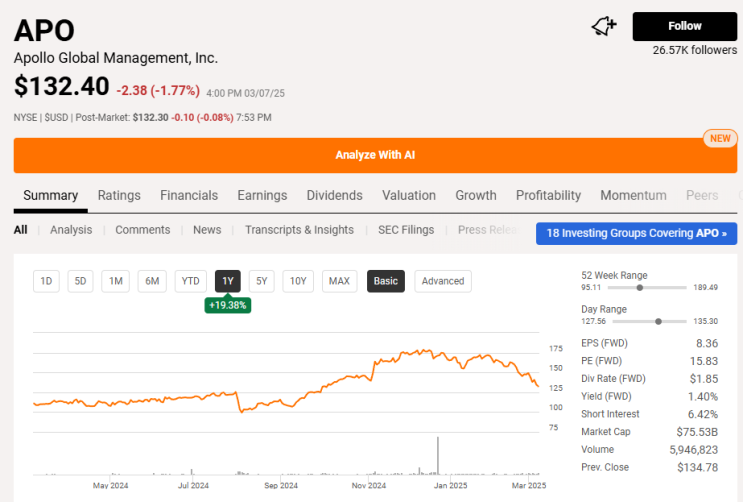Show Transcripts & Insights
This screenshot has height=502, width=743.
[299, 230]
